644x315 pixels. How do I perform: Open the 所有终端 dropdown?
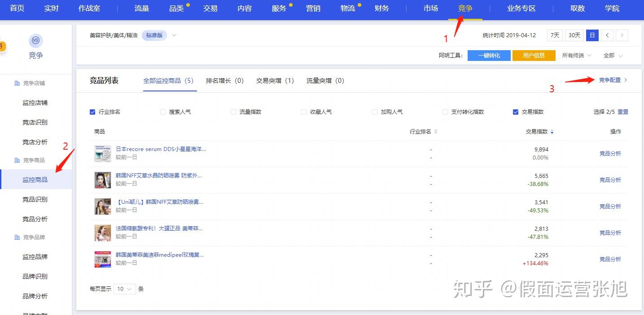[577, 56]
